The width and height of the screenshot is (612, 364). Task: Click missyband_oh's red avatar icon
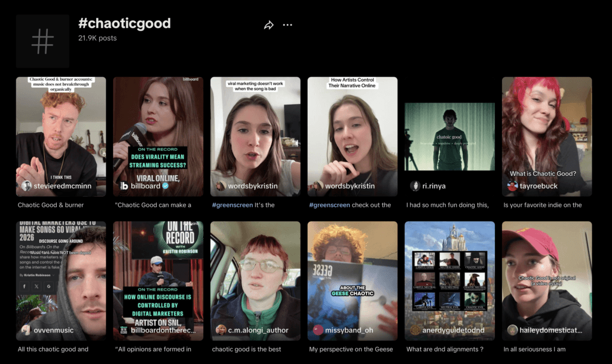click(x=318, y=330)
